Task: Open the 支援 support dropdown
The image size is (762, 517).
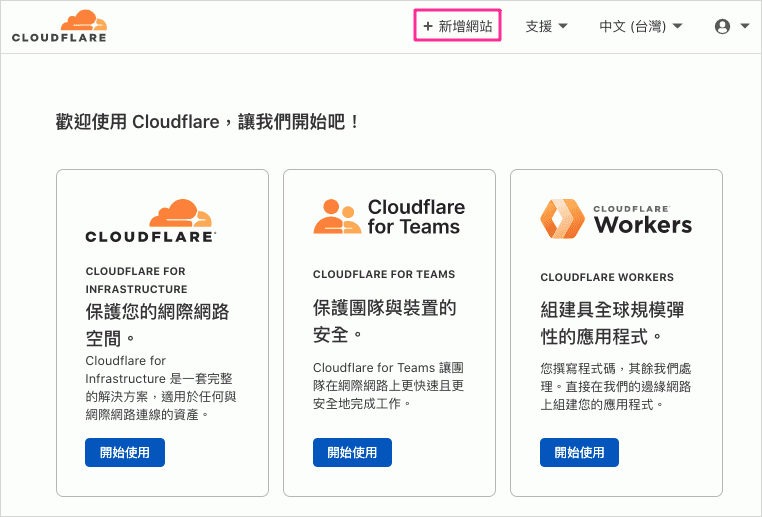Action: [x=546, y=26]
